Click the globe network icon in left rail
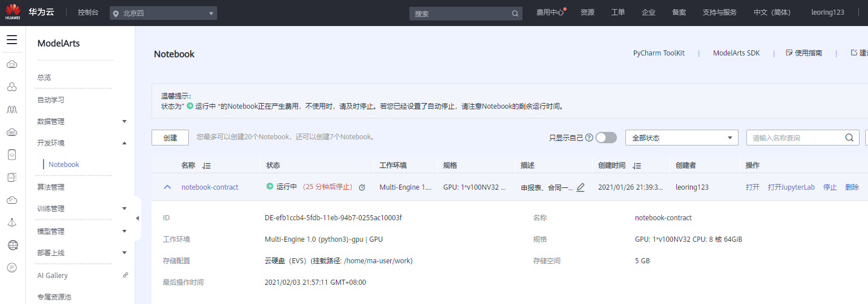Image resolution: width=868 pixels, height=304 pixels. click(x=12, y=245)
